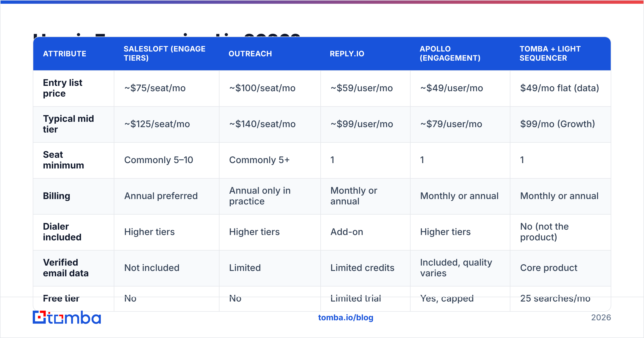This screenshot has width=644, height=338.
Task: Open the tomba.io/blog link
Action: 346,318
